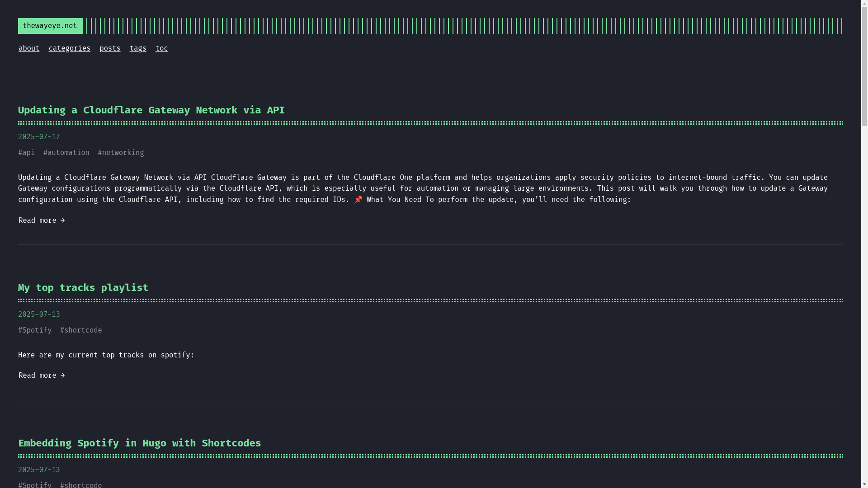The height and width of the screenshot is (488, 868).
Task: Select the #api tag
Action: (x=26, y=153)
